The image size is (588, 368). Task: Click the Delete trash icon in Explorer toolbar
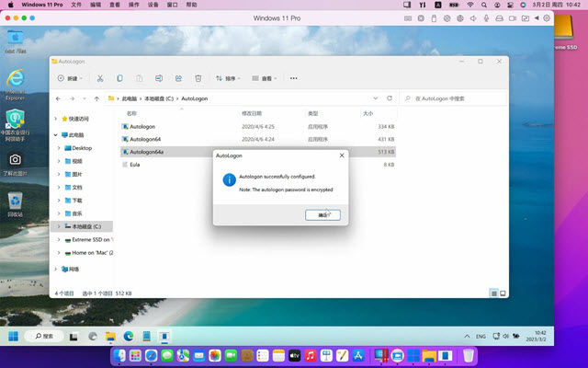[198, 78]
